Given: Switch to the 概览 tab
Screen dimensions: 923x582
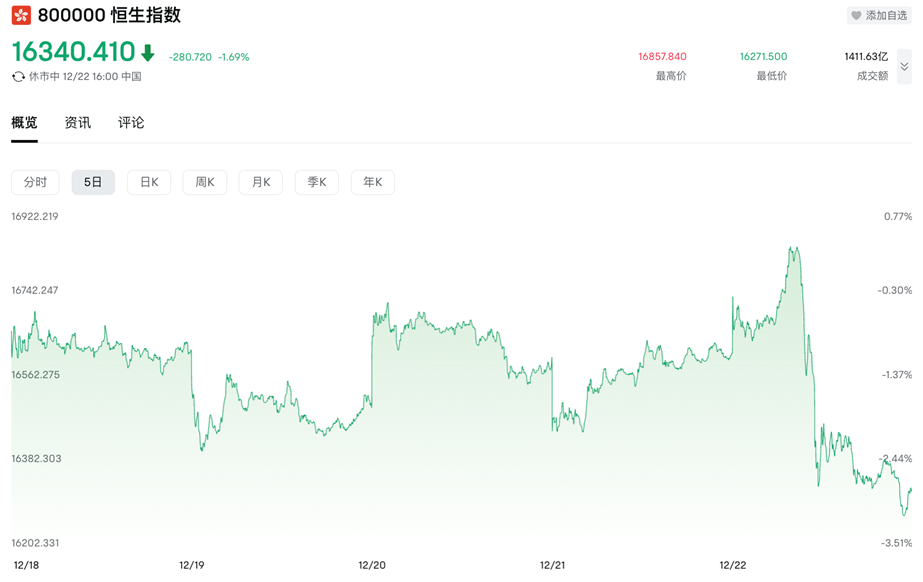Looking at the screenshot, I should click(24, 122).
